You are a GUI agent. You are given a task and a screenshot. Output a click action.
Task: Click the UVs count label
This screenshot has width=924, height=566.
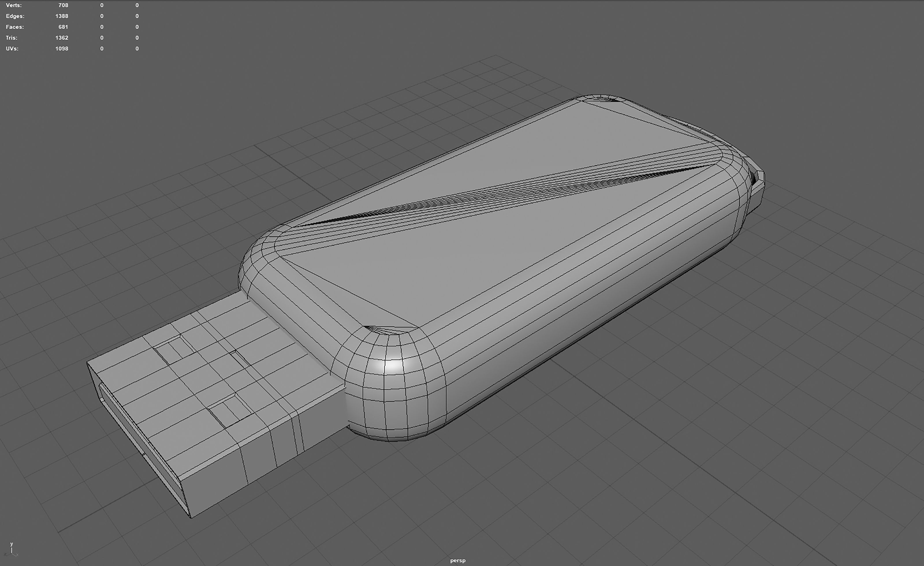12,49
